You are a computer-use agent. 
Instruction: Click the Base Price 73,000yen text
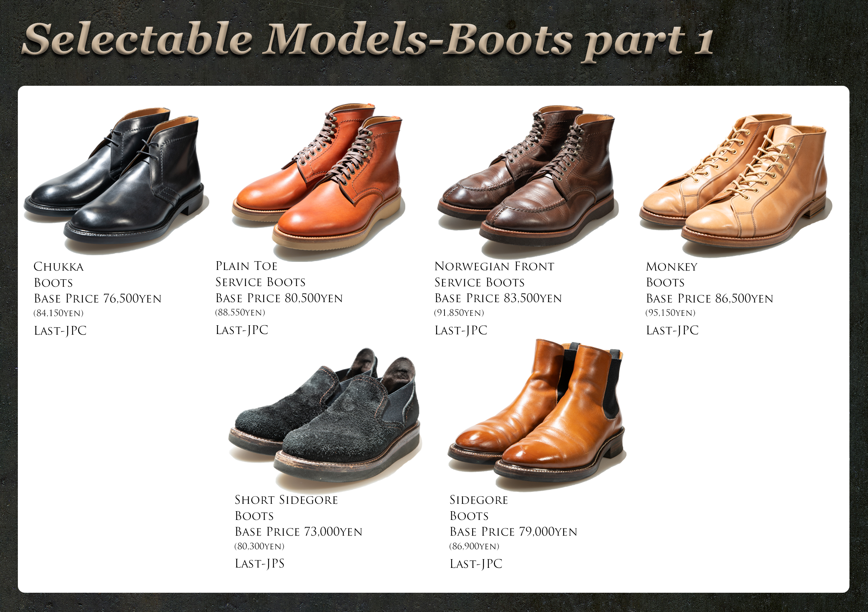pos(299,532)
